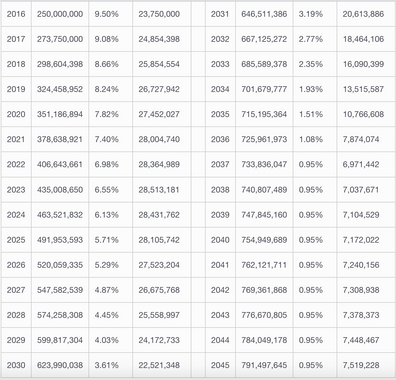This screenshot has height=380, width=396.
Task: Select the 9.50% rate cell
Action: tap(110, 14)
